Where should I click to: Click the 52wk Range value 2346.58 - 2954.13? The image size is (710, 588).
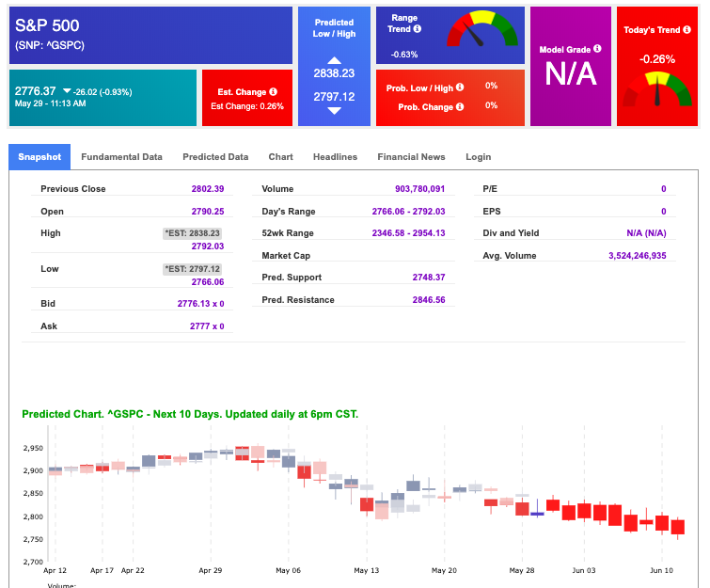pyautogui.click(x=408, y=232)
